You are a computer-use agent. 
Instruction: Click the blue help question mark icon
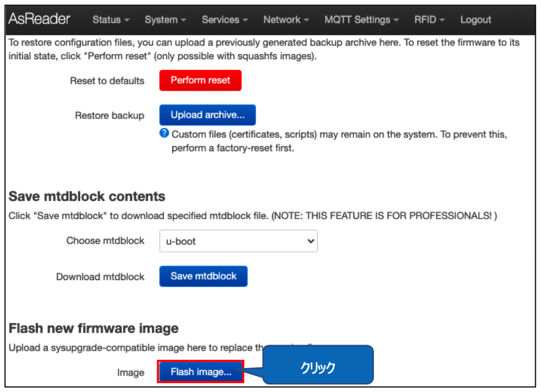click(x=164, y=134)
